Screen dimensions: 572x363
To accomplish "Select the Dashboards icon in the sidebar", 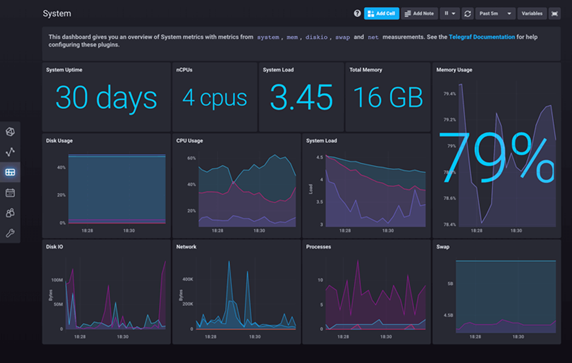I will tap(10, 172).
